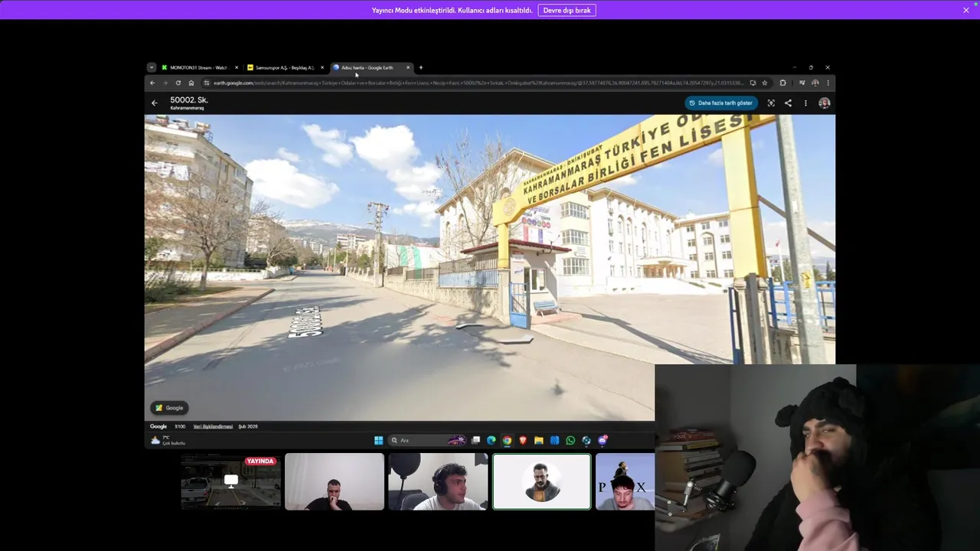Select the participant tile beside the webcam overlay

pos(625,481)
